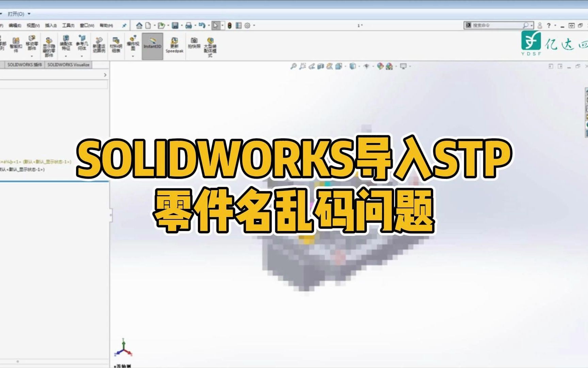Open the 帮助(H) menu

coord(106,26)
